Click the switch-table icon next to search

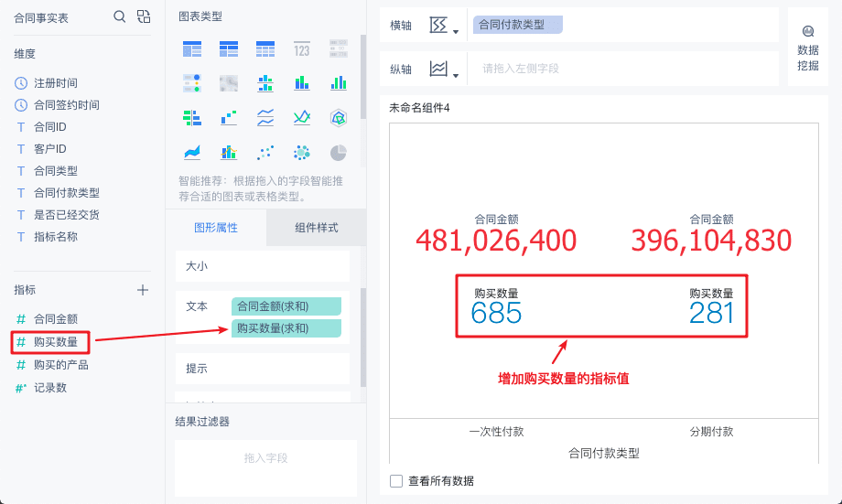144,16
